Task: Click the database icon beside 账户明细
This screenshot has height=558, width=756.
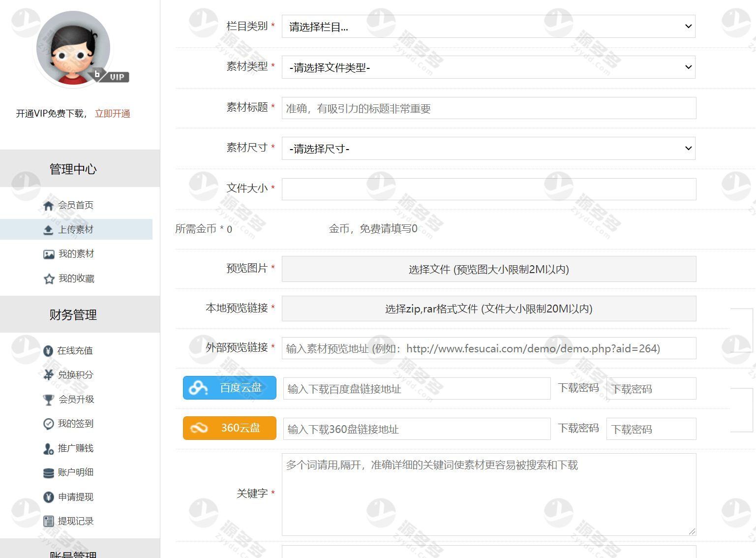Action: 48,473
